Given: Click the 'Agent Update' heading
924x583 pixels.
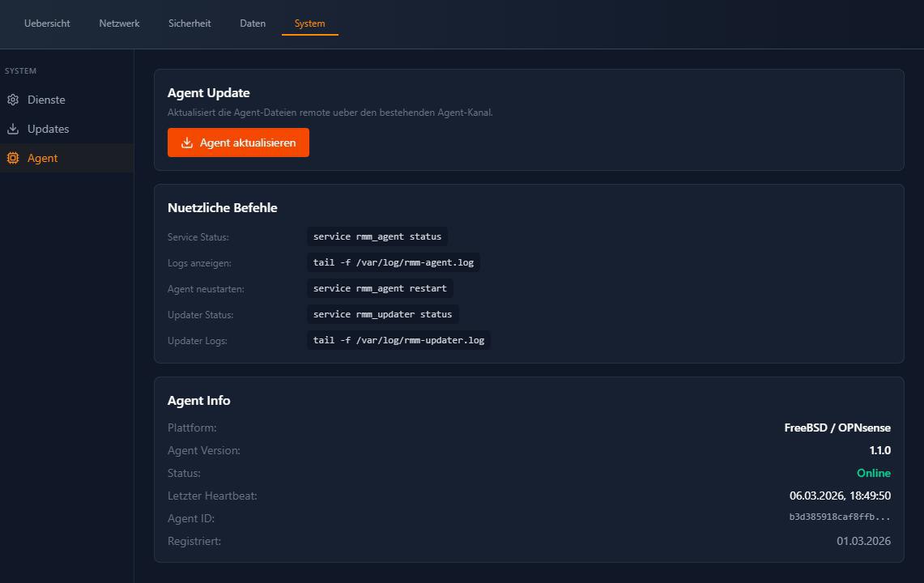Looking at the screenshot, I should 209,92.
